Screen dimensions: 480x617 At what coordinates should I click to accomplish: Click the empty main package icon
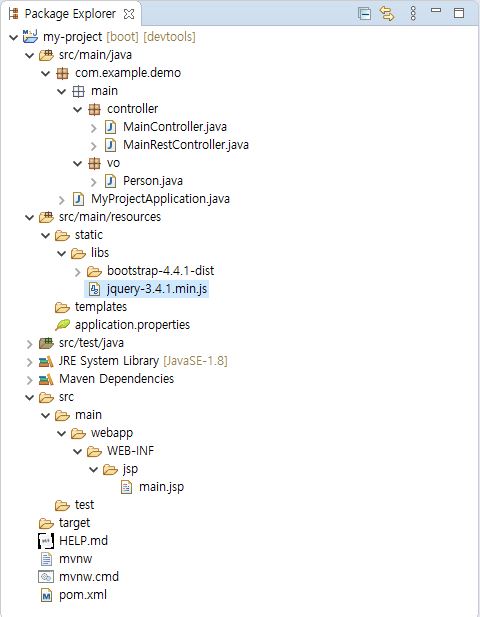pos(78,91)
